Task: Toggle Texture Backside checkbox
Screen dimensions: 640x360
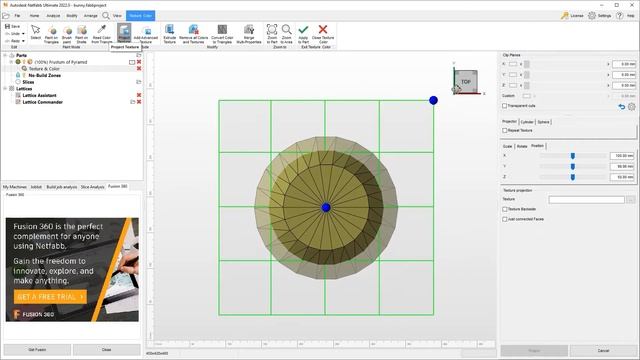Action: tap(504, 209)
